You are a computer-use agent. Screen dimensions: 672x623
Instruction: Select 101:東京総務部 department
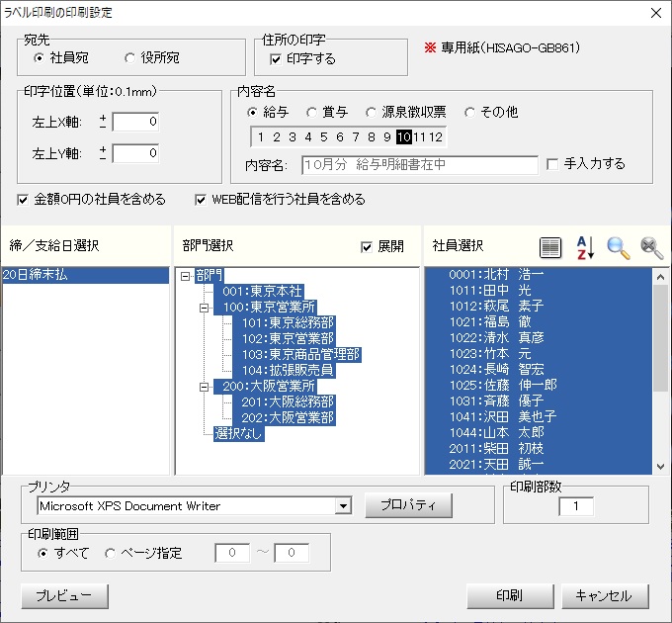coord(284,323)
